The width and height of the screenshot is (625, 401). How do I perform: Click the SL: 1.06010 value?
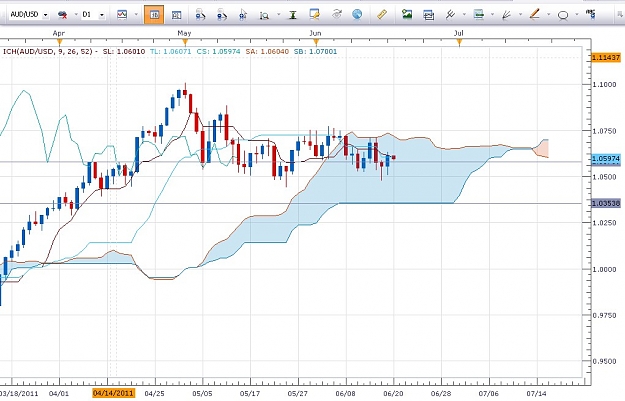coord(124,51)
